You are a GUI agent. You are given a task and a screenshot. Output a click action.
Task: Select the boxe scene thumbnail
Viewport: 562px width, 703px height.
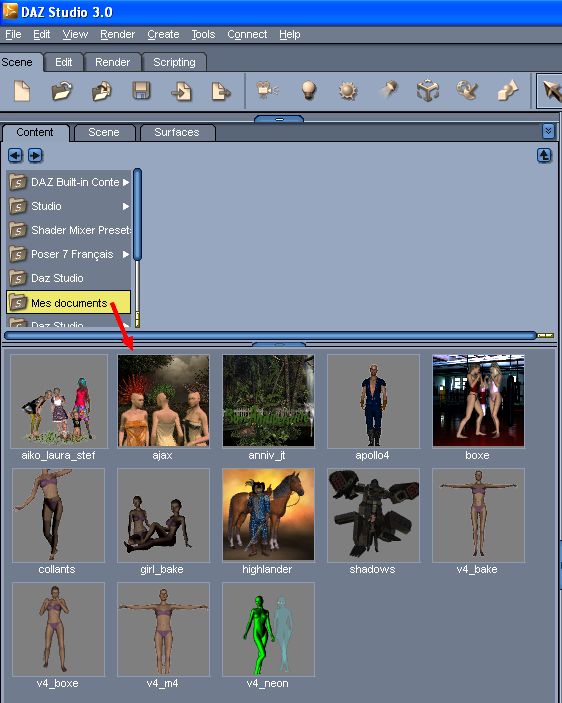pyautogui.click(x=478, y=401)
